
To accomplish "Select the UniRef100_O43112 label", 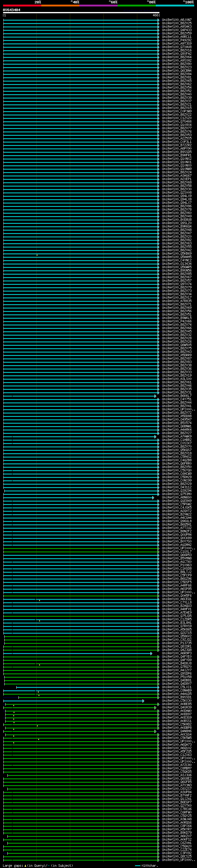I will coord(177,487).
